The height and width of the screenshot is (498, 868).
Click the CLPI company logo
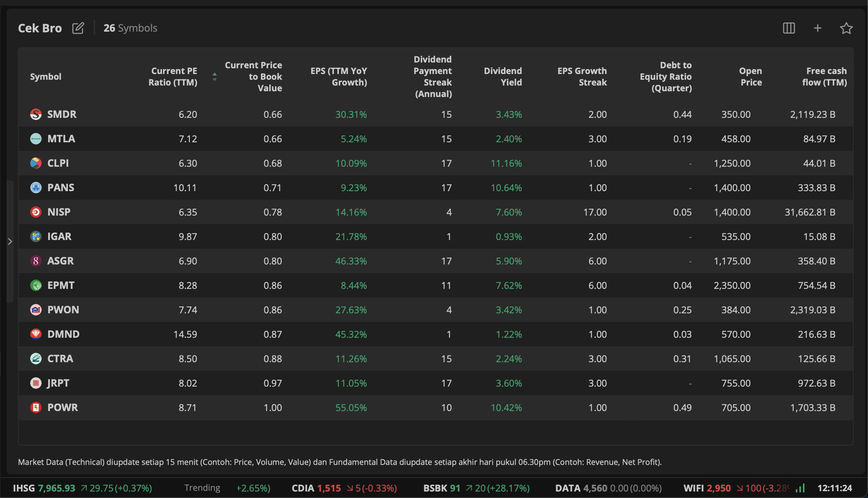[36, 163]
